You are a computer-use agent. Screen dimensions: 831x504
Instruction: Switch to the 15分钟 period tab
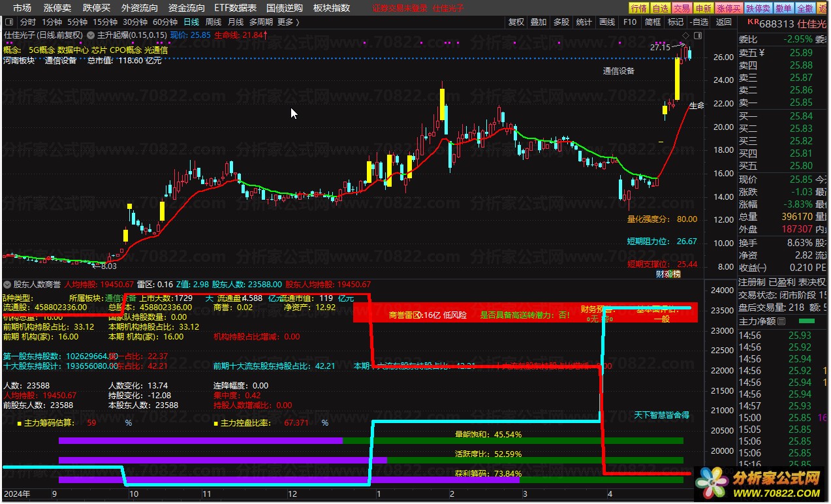coord(105,22)
